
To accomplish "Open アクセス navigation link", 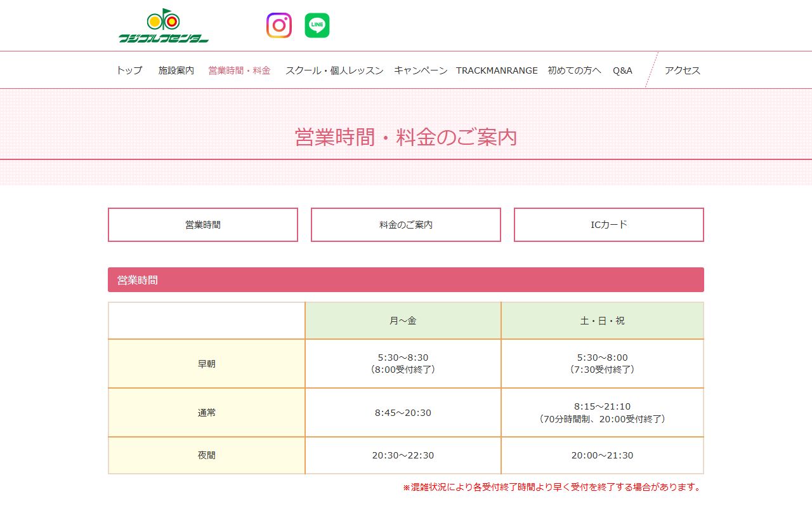I will (683, 70).
